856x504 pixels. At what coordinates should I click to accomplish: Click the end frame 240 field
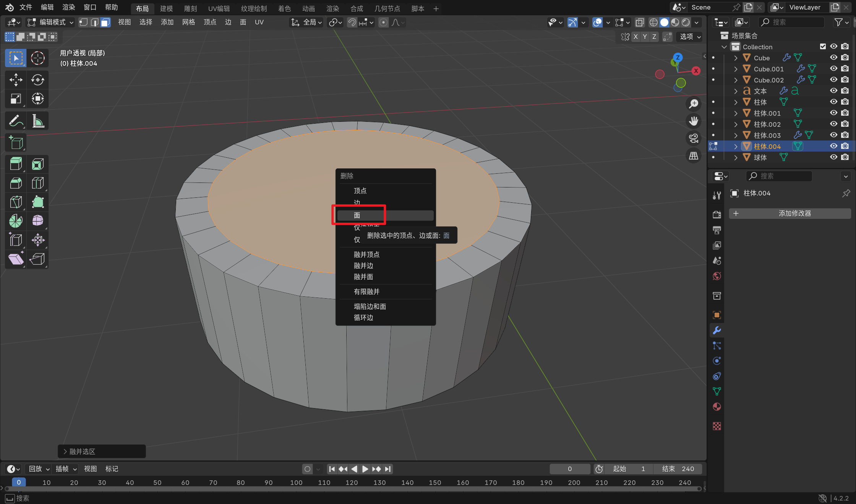pos(678,469)
